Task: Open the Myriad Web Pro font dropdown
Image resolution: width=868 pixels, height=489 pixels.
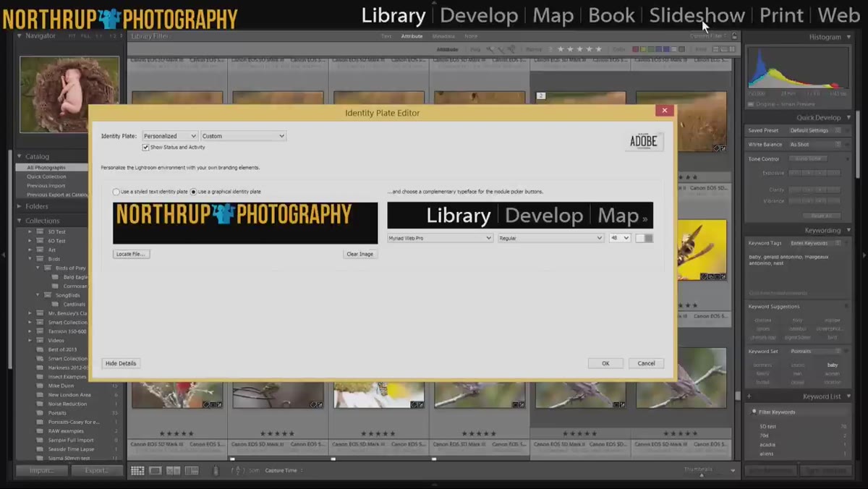Action: [x=440, y=237]
